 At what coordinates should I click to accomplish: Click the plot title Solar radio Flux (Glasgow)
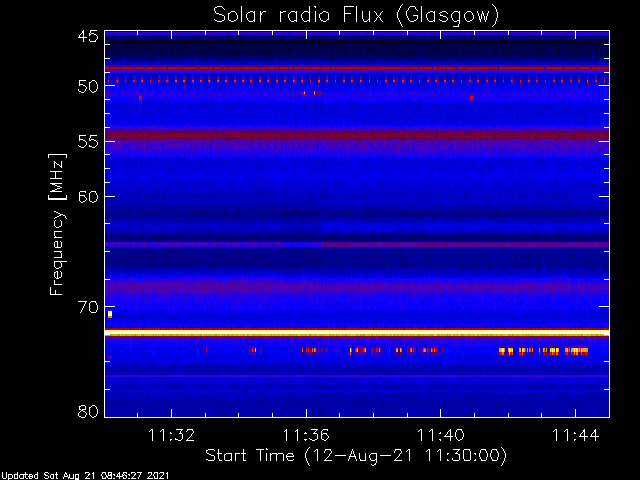pos(356,16)
